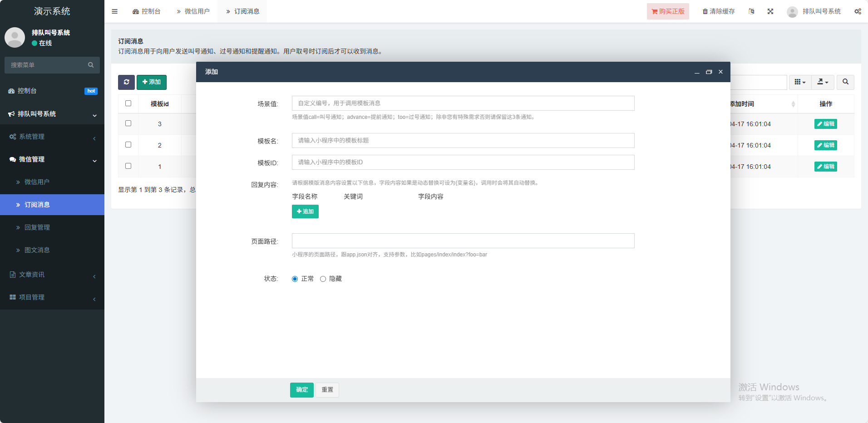
Task: Click the 确定 submit button
Action: pos(302,390)
